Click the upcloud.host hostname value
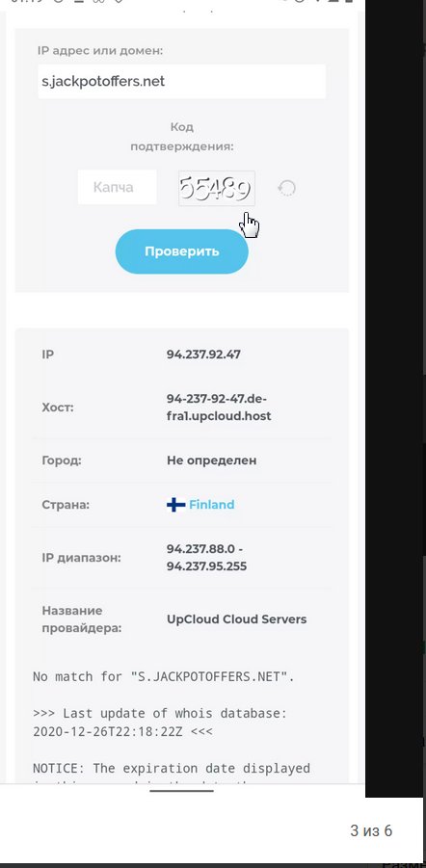 (219, 408)
